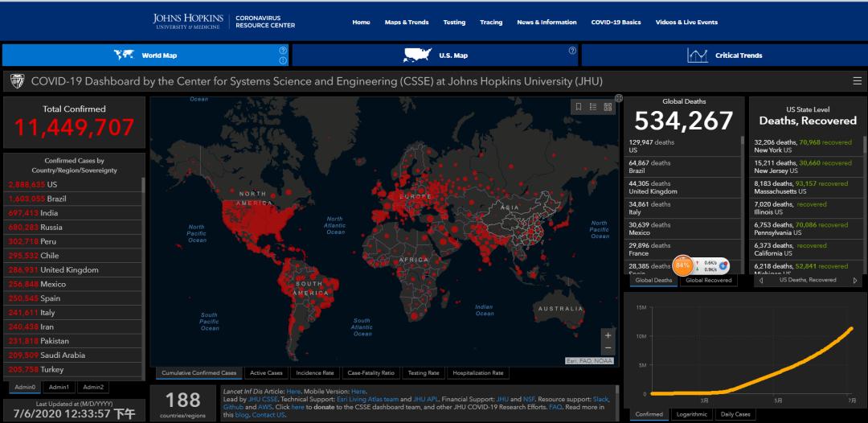Viewport: 868px width, 423px height.
Task: Open Videos & Live Events menu item
Action: 686,23
